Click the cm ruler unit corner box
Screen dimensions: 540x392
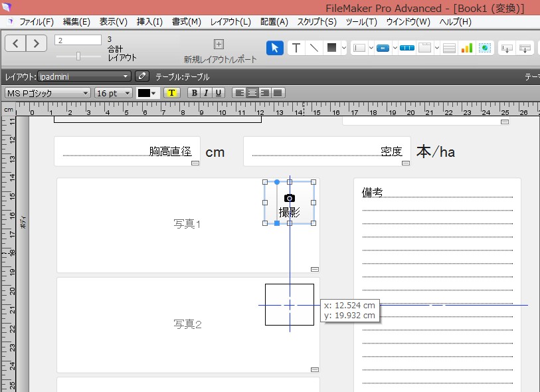point(8,110)
